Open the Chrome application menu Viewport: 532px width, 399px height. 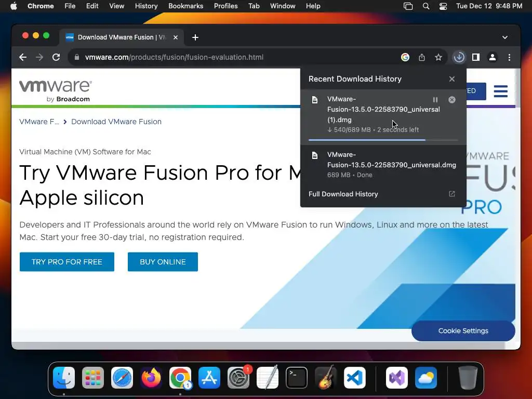click(x=41, y=6)
